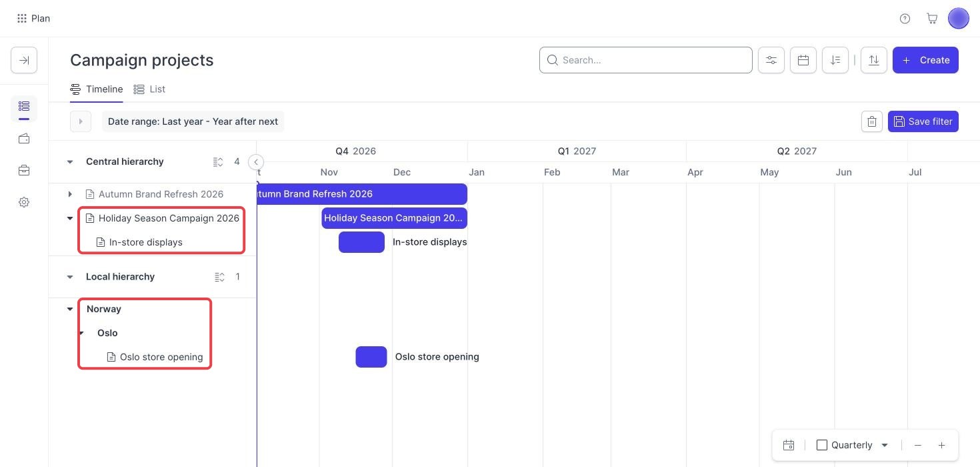The height and width of the screenshot is (467, 980).
Task: Select Holiday Season Campaign timeline bar
Action: [x=394, y=218]
